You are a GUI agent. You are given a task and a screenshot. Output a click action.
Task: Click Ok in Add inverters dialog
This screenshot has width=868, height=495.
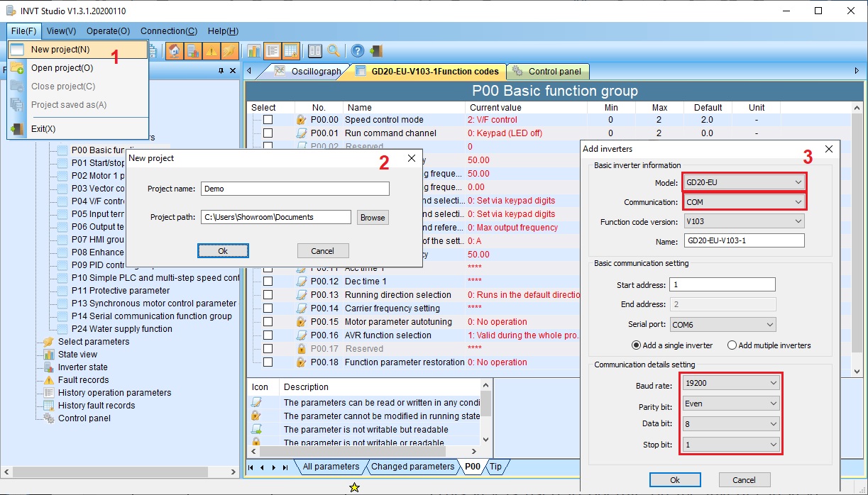(675, 480)
